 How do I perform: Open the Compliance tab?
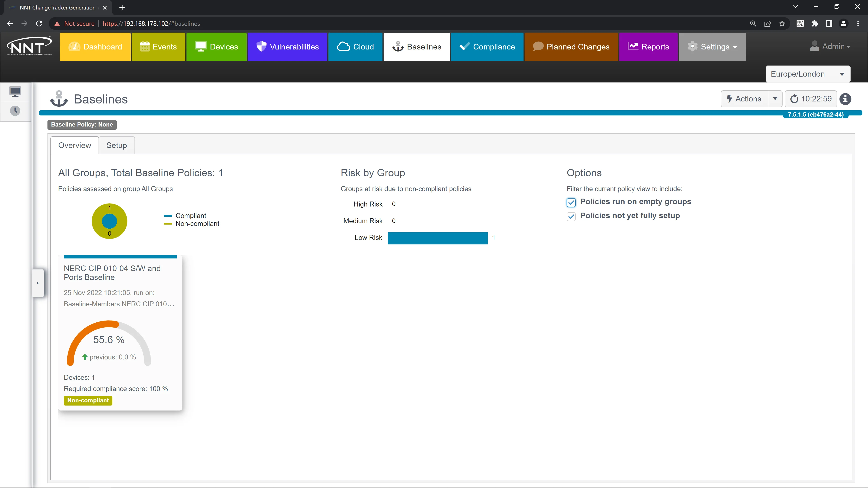[487, 47]
